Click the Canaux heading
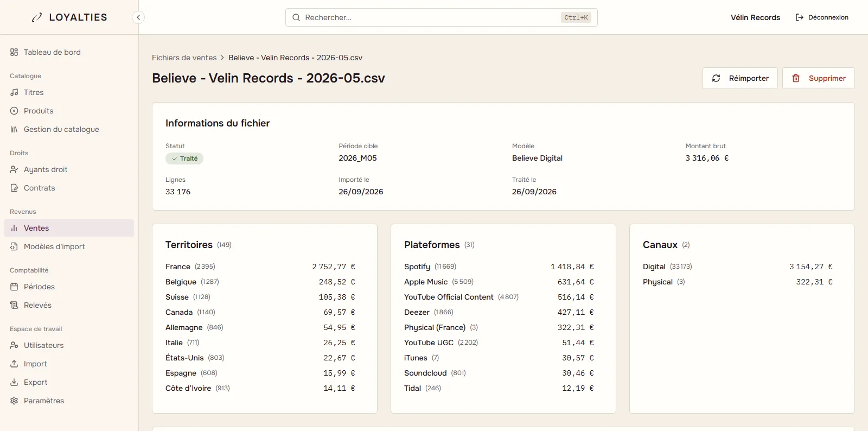The height and width of the screenshot is (431, 868). pyautogui.click(x=660, y=245)
